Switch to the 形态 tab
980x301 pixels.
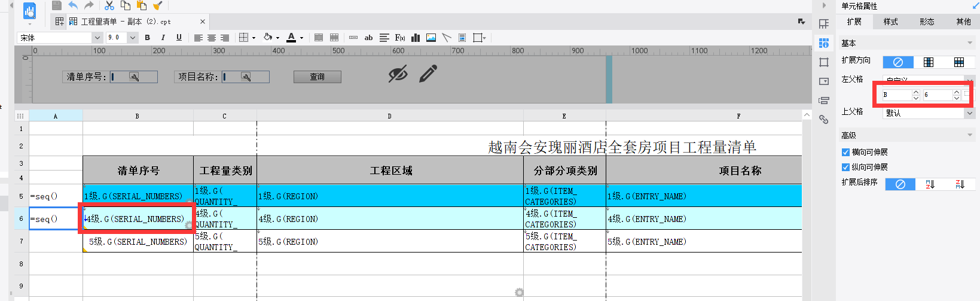click(x=927, y=22)
